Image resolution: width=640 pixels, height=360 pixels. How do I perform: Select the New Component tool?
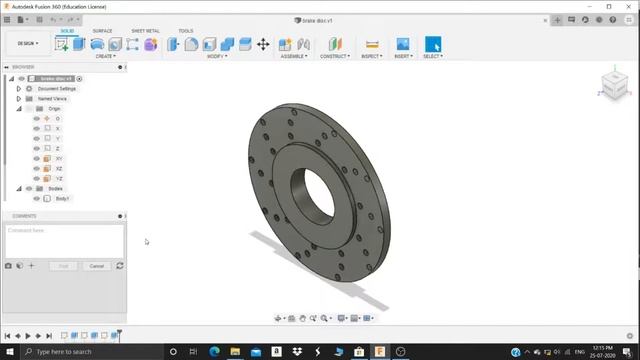[285, 44]
